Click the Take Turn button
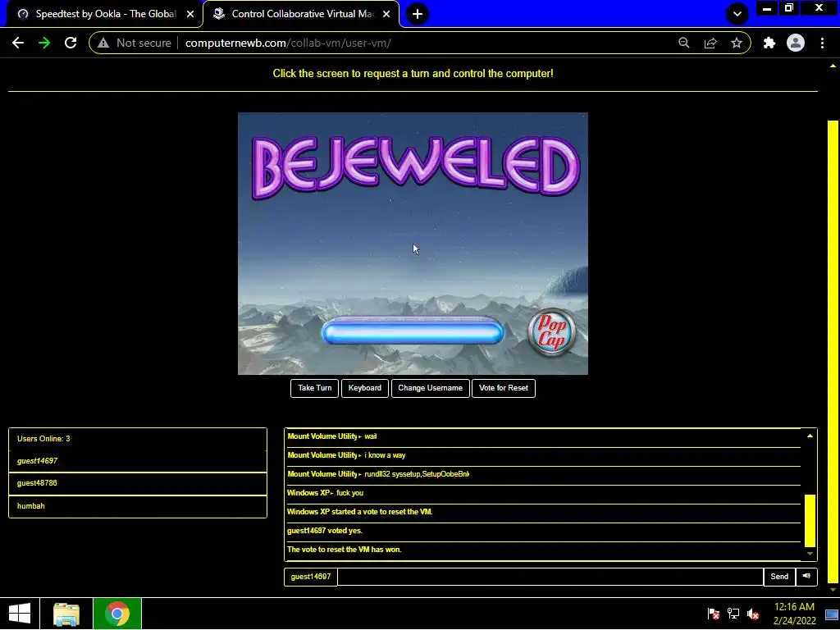The image size is (840, 630). coord(314,388)
